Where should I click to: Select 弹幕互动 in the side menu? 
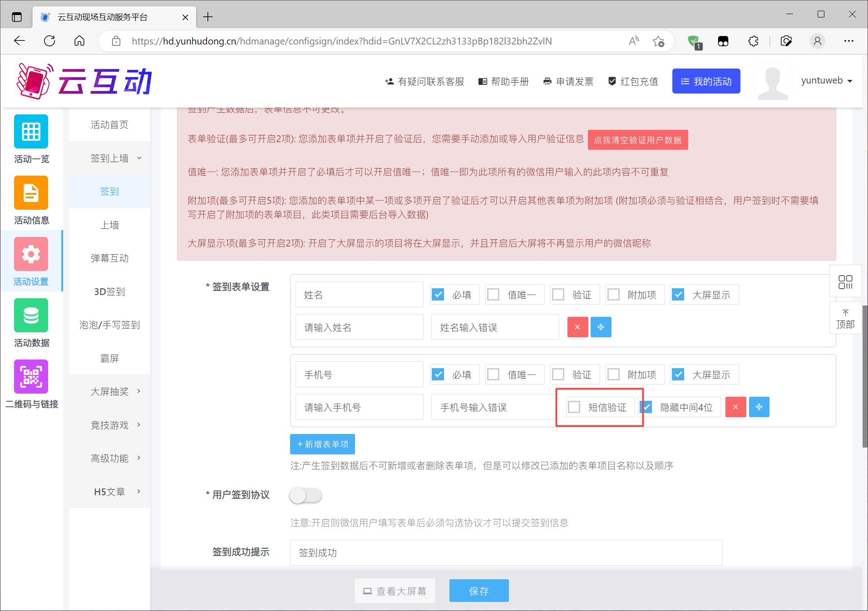click(109, 258)
